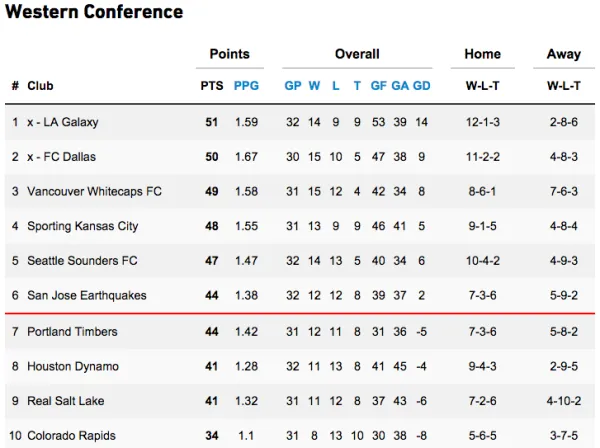
Task: Click the W wins column header
Action: [314, 86]
